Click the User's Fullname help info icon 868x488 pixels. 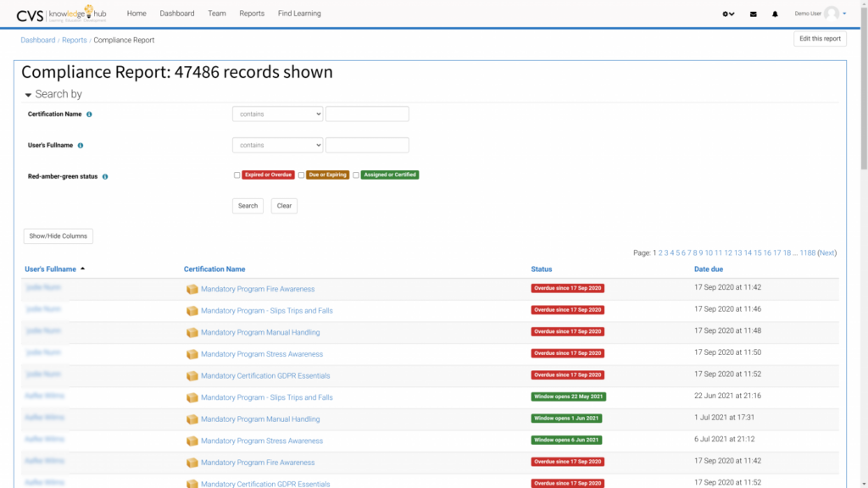pos(81,146)
